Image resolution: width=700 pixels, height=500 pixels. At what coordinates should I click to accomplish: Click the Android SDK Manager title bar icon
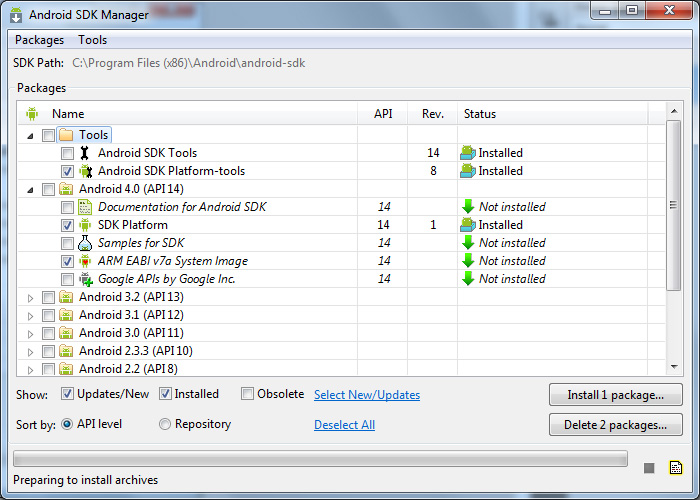tap(16, 15)
